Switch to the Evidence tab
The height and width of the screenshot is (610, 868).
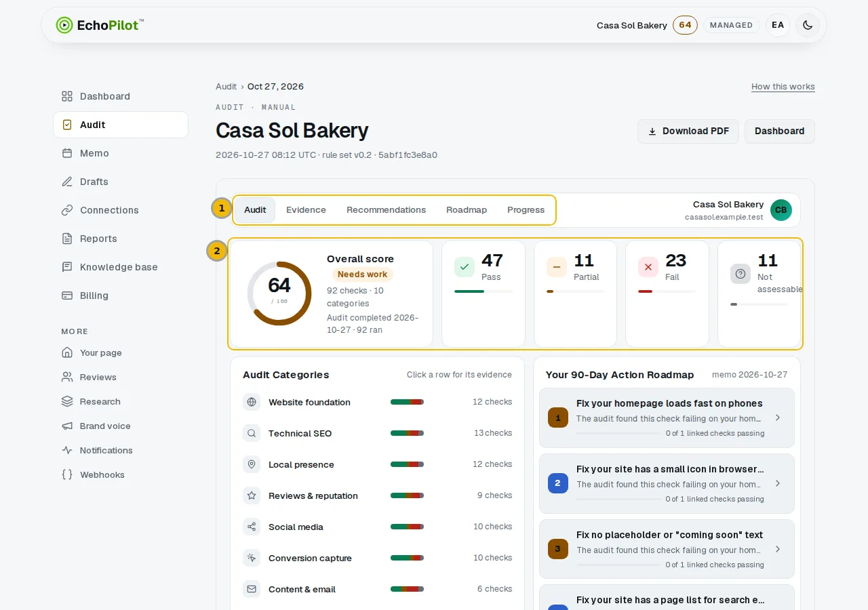point(306,210)
